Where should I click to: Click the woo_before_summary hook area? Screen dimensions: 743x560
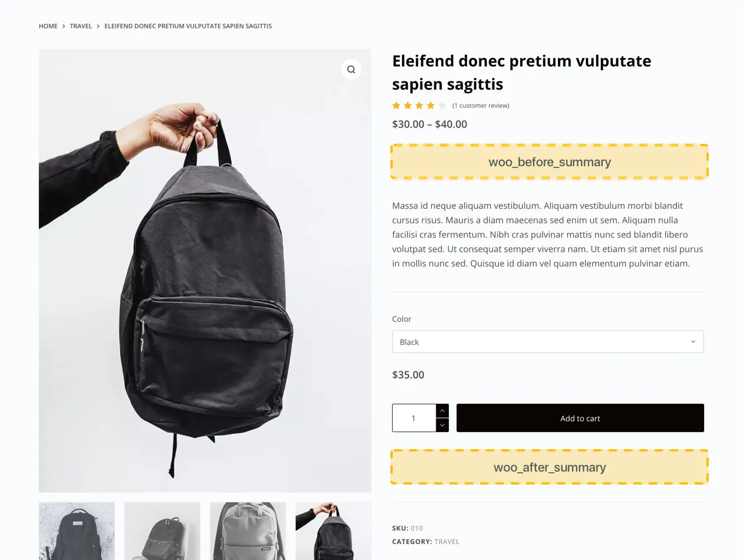tap(549, 162)
